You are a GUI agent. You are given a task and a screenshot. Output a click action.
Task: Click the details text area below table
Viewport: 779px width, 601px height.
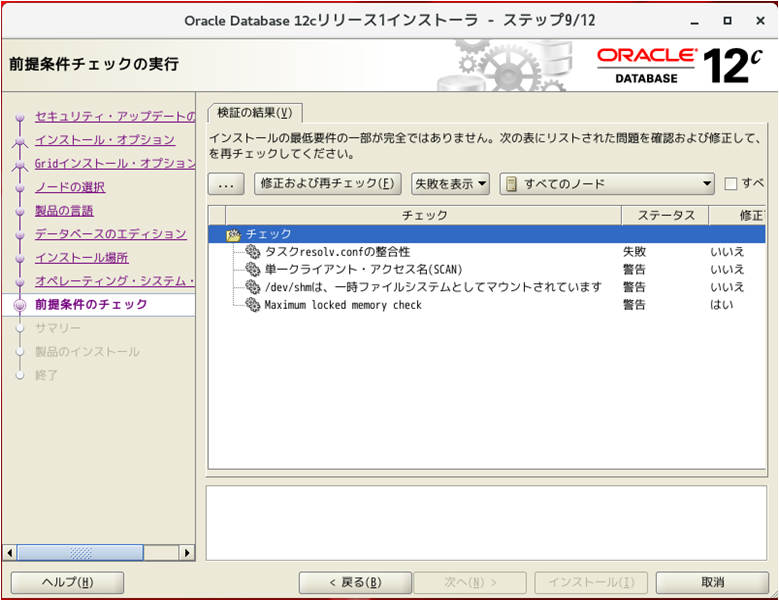[486, 523]
